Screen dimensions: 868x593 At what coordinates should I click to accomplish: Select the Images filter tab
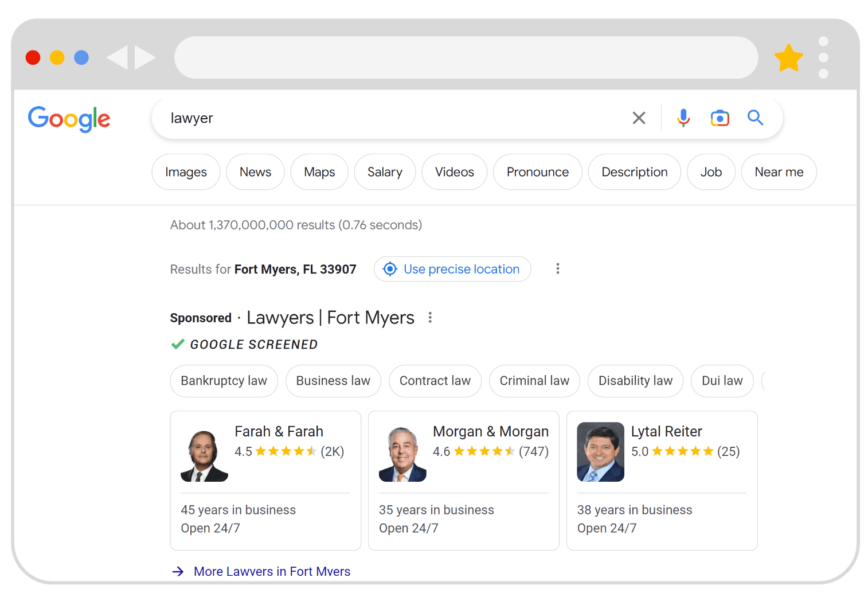click(x=186, y=172)
